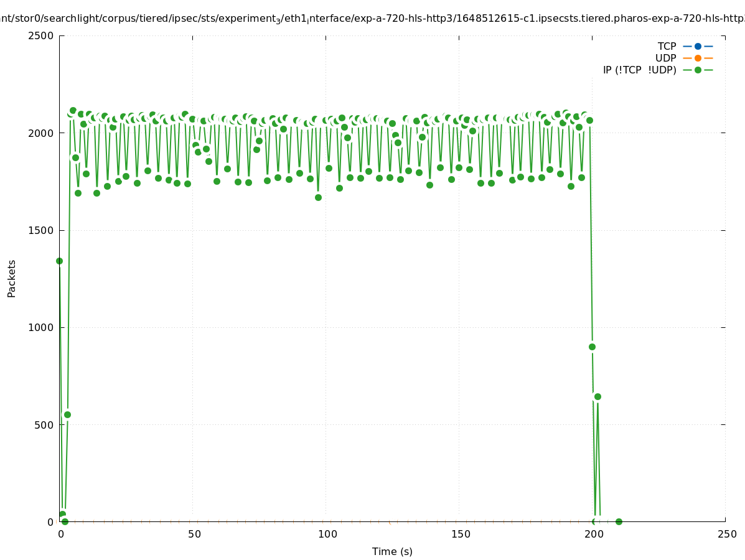Select the TCP legend label
Image resolution: width=745 pixels, height=560 pixels.
[x=667, y=46]
